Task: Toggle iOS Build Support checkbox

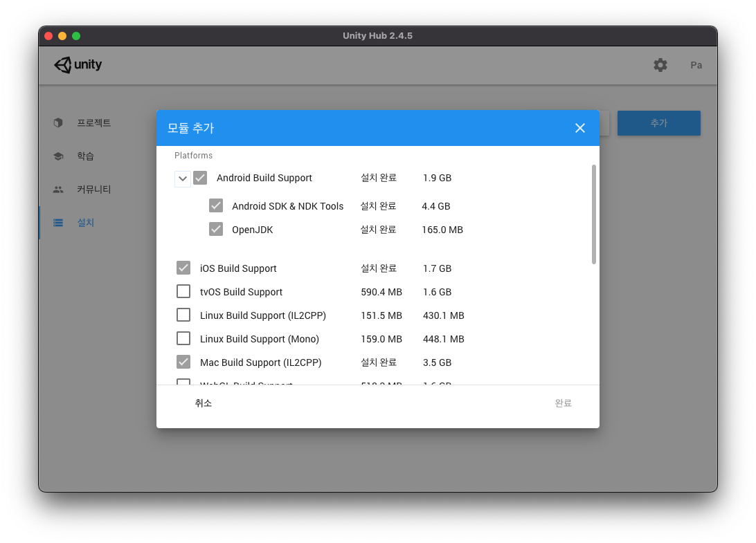Action: (x=183, y=268)
